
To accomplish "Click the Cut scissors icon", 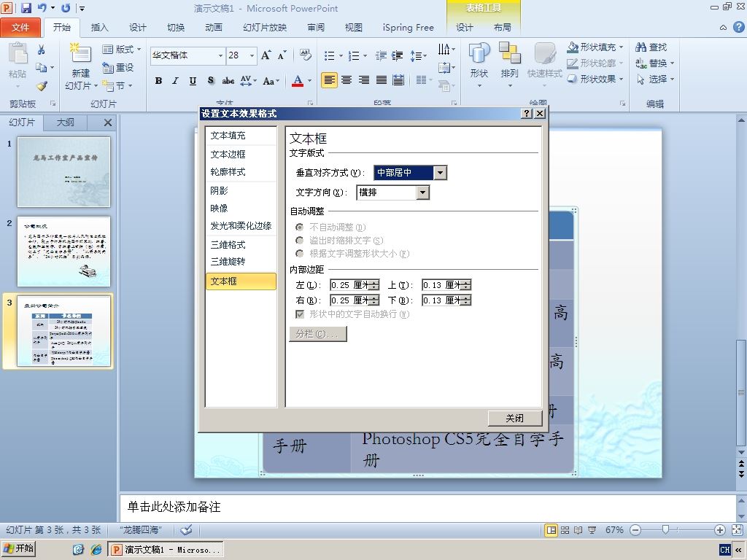I will pyautogui.click(x=41, y=50).
